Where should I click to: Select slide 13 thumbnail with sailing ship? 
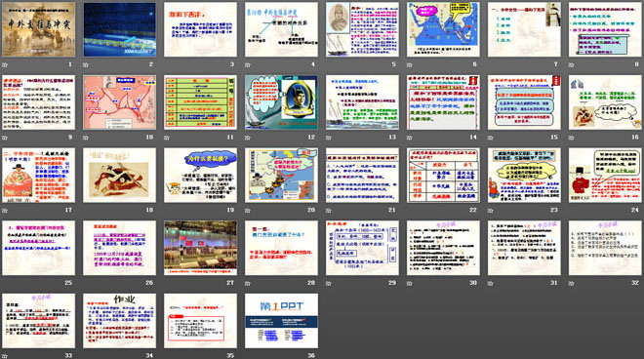[x=362, y=102]
